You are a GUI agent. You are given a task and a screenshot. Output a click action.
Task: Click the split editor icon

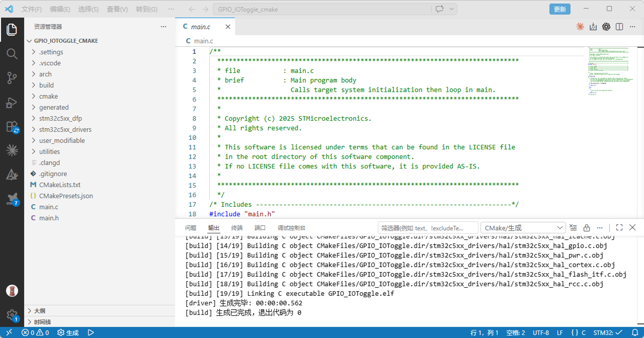click(x=619, y=27)
